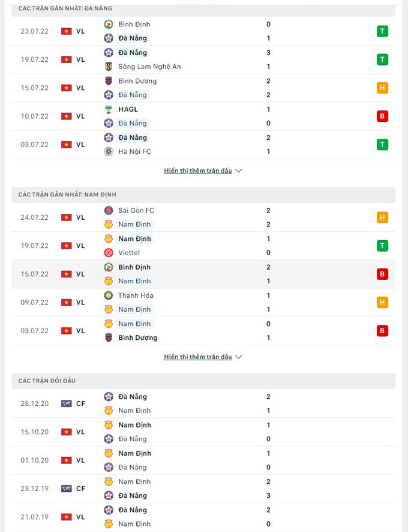This screenshot has width=408, height=532.
Task: Click the Sài Gòn FC club logo
Action: 109,211
